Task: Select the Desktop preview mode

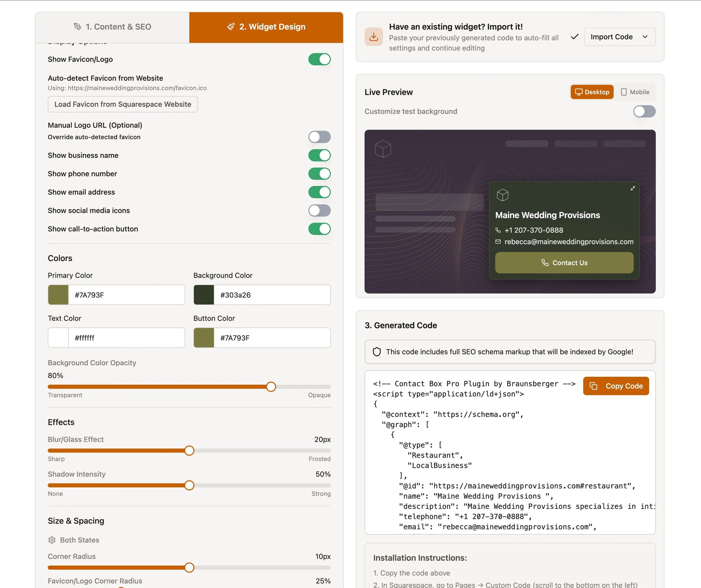Action: coord(592,92)
